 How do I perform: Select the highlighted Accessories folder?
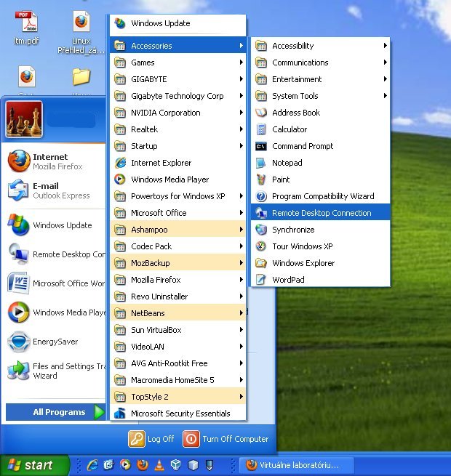(177, 46)
